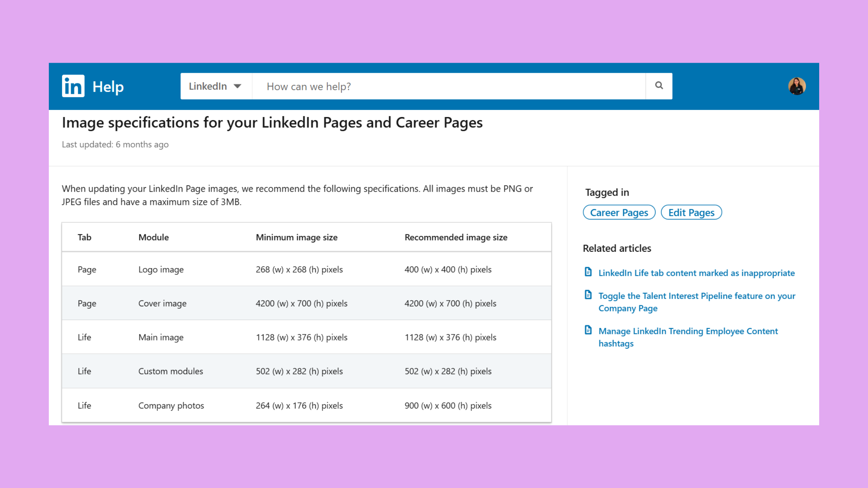Image resolution: width=868 pixels, height=488 pixels.
Task: Click the Help header text
Action: tap(108, 87)
